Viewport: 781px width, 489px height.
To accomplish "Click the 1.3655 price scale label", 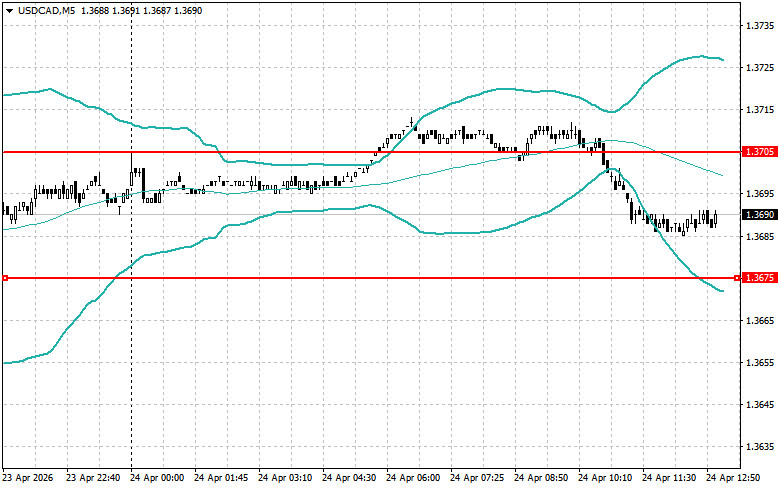I will [760, 363].
